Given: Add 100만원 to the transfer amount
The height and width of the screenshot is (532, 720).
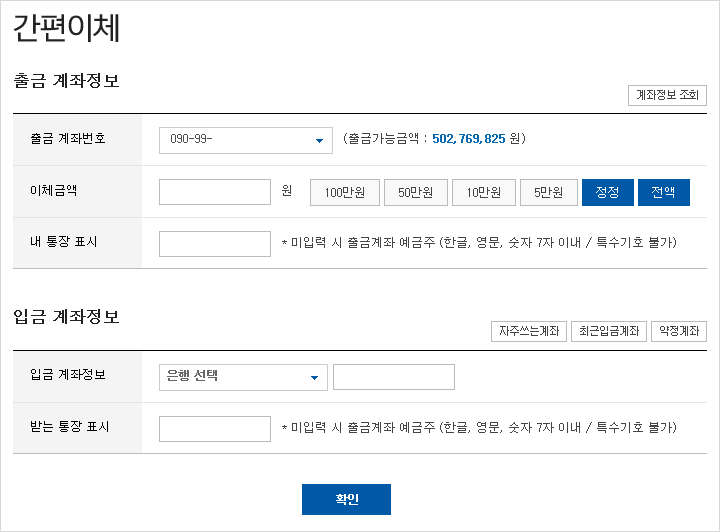Looking at the screenshot, I should [x=345, y=192].
